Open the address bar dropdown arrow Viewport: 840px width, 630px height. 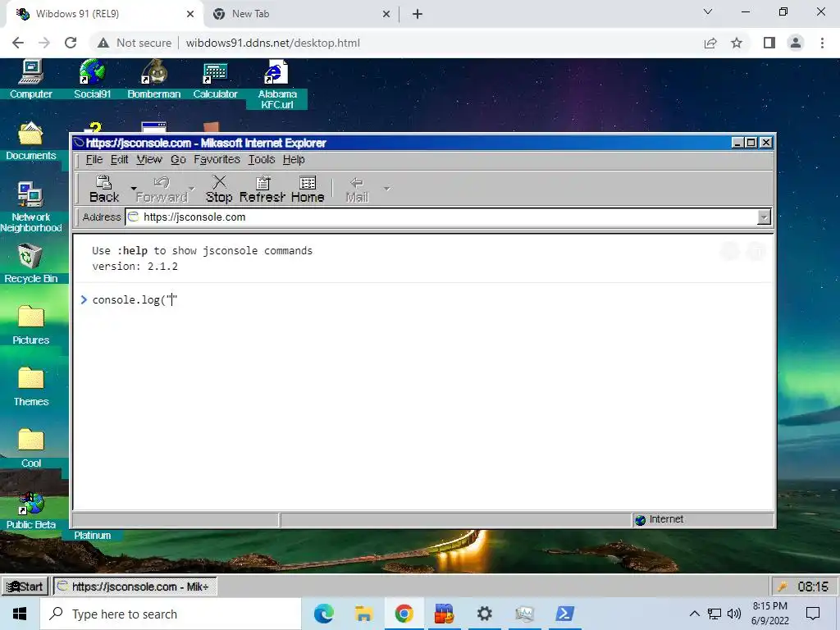[x=764, y=217]
